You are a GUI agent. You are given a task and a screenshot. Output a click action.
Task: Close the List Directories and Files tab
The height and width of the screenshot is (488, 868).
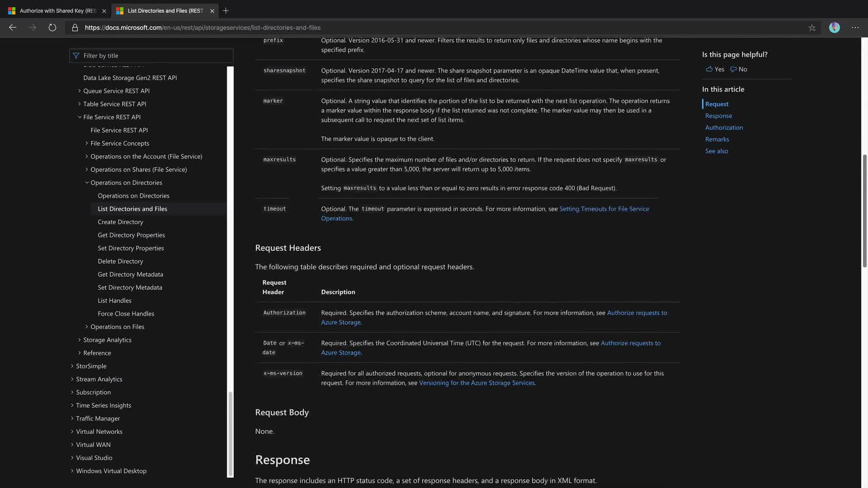pos(212,11)
